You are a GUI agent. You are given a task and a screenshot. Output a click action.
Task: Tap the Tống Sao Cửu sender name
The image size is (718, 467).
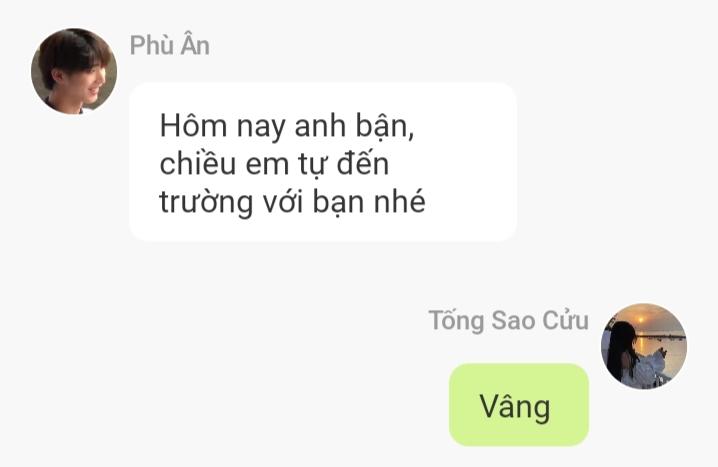[x=509, y=320]
